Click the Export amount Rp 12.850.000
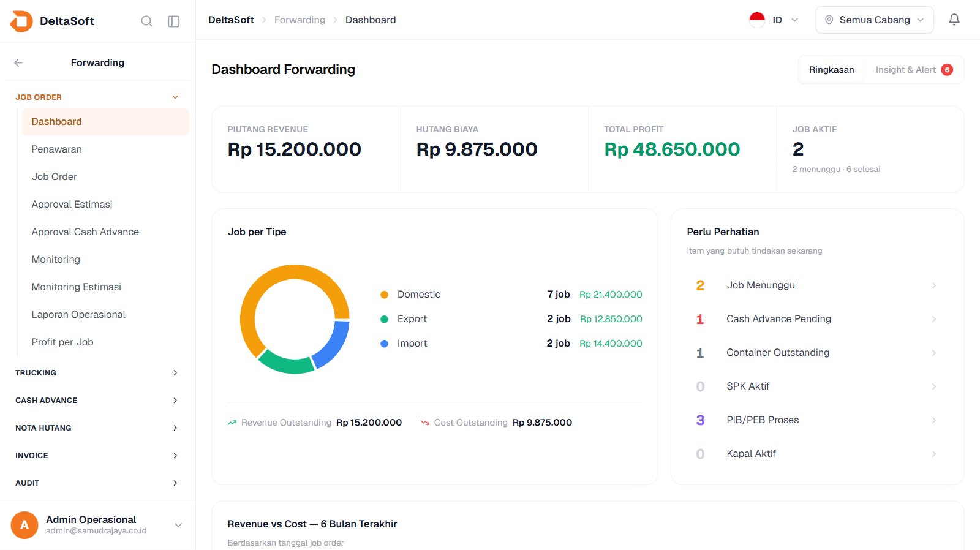The height and width of the screenshot is (550, 980). (611, 319)
